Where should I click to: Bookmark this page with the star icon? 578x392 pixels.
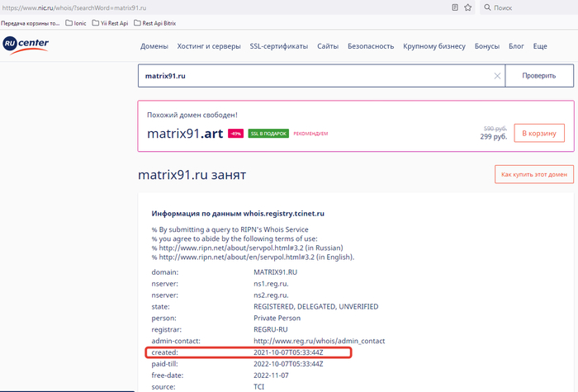tap(468, 7)
